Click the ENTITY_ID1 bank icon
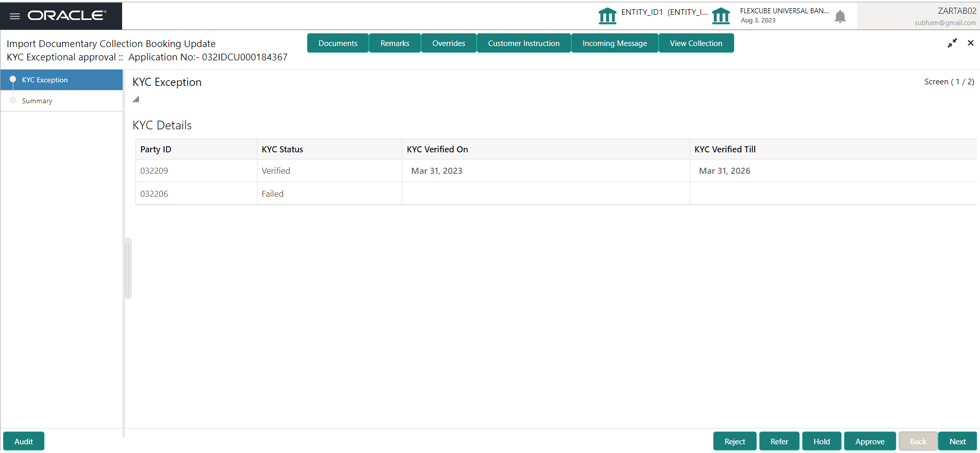 point(608,16)
